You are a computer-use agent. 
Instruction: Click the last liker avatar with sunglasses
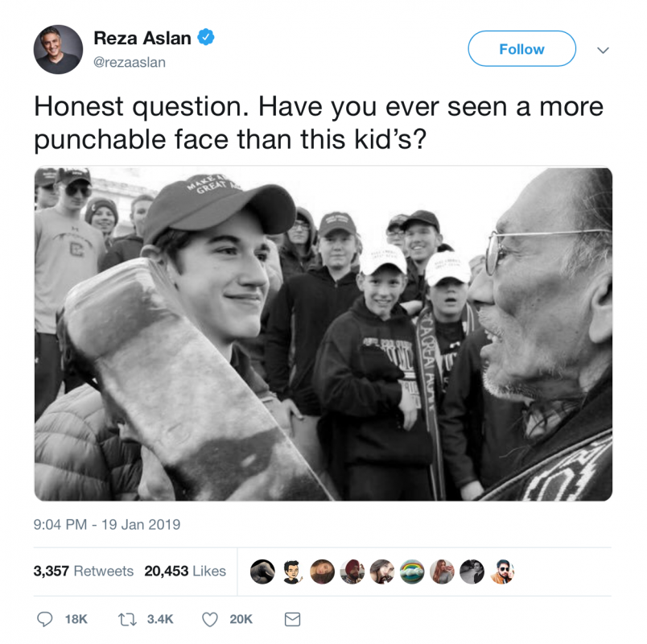(502, 572)
